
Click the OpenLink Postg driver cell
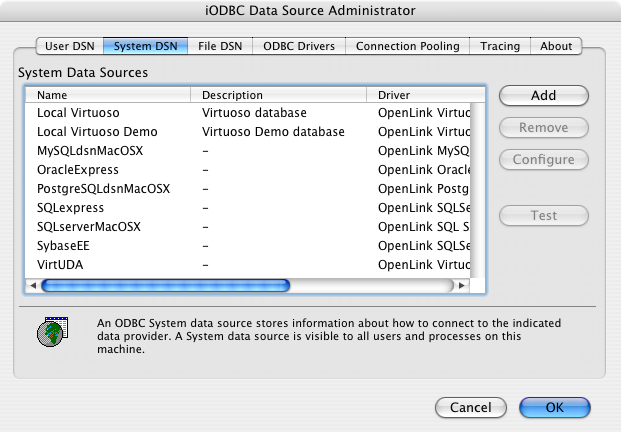(424, 189)
